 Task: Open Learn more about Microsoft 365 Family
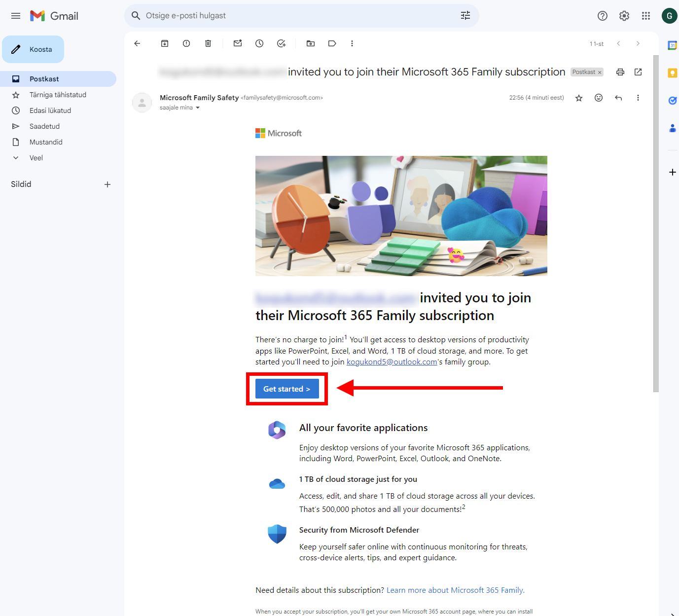456,590
